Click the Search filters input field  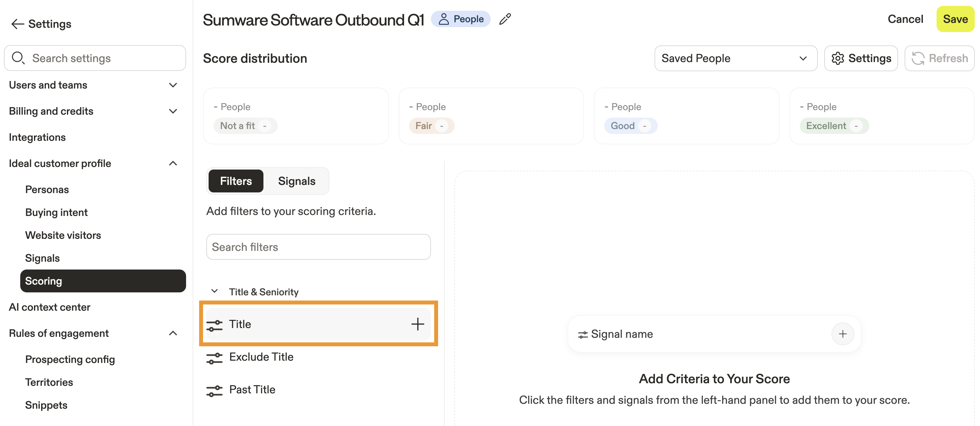click(318, 247)
